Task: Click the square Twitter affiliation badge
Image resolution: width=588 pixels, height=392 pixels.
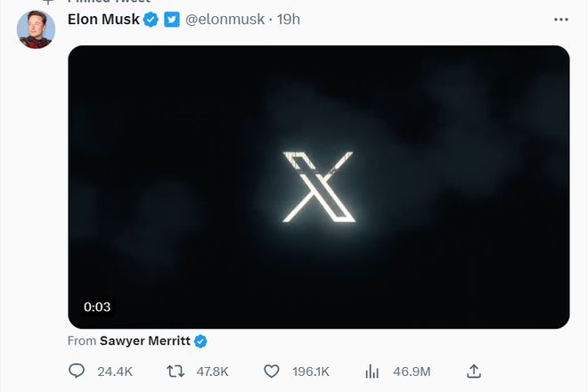Action: click(172, 20)
